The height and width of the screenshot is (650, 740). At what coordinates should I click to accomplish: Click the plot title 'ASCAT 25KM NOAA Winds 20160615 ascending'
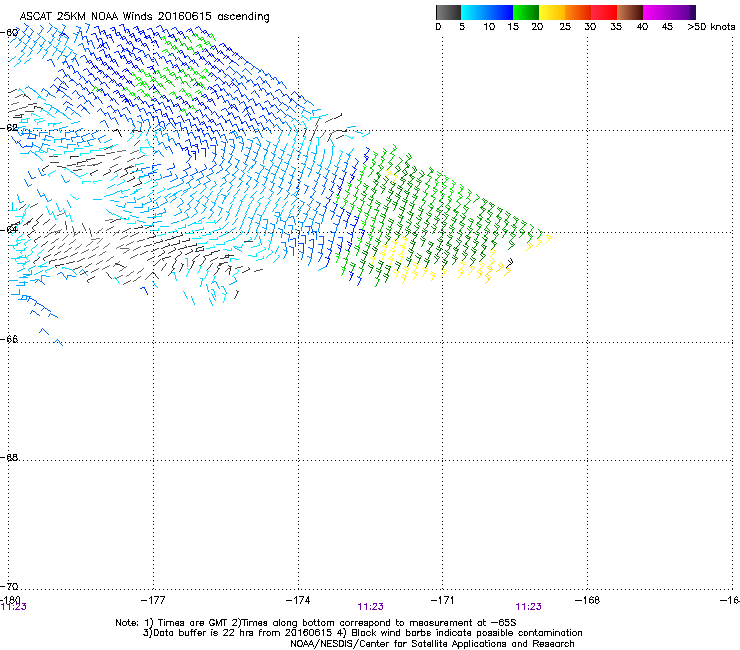click(144, 17)
